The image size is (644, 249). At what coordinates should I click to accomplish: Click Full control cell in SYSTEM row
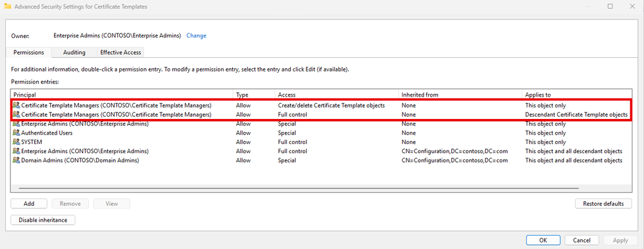(293, 142)
